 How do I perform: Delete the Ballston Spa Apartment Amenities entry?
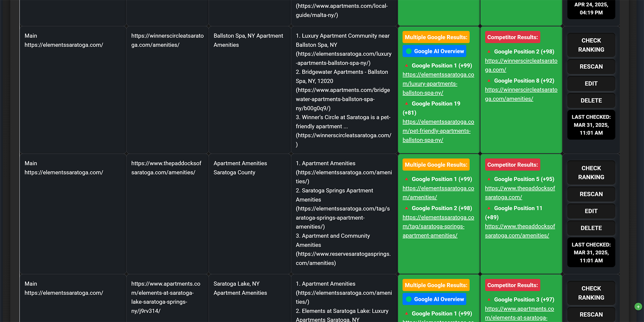point(591,100)
